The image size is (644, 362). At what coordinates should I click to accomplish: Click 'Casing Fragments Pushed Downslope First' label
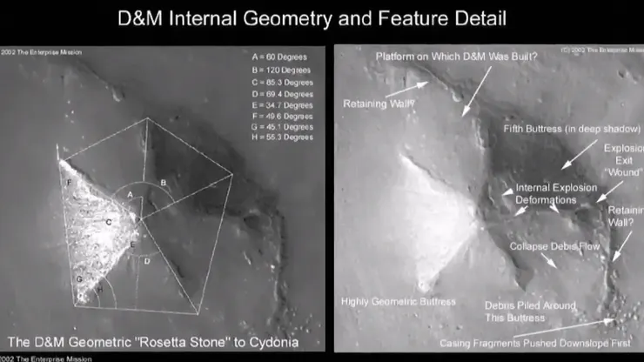point(534,343)
